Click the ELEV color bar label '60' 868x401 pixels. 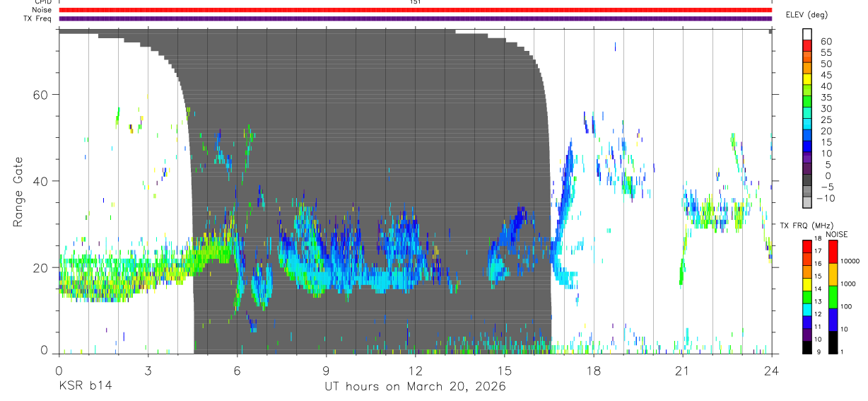coord(826,41)
